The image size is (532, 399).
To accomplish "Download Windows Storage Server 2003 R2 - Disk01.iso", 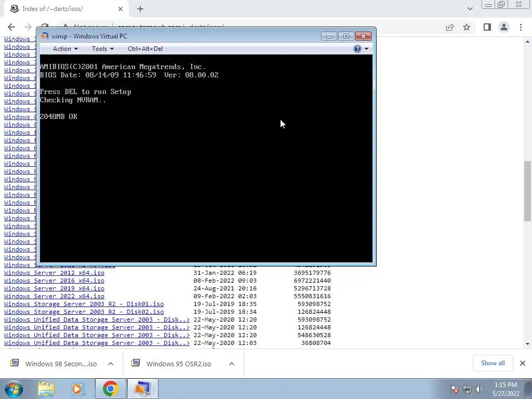I will [x=84, y=304].
